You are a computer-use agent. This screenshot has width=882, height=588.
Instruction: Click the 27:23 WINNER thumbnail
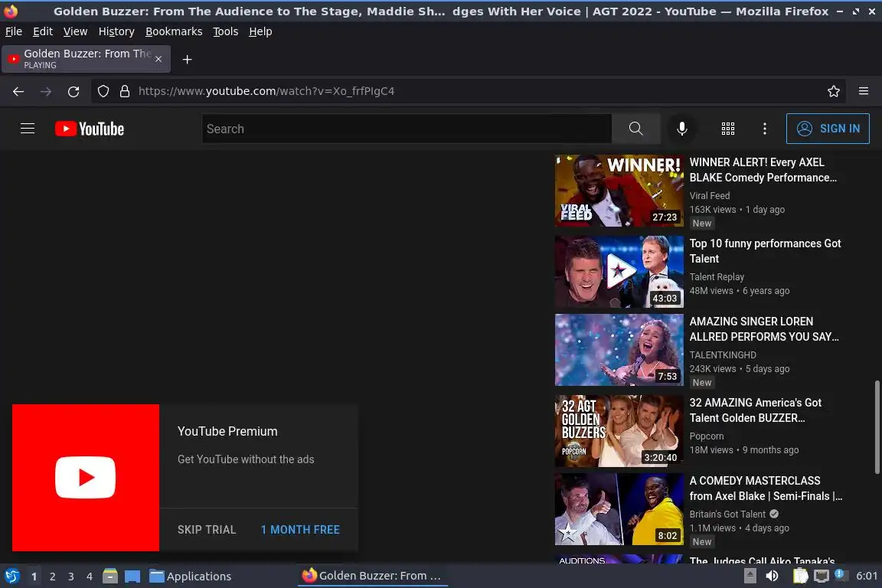(619, 191)
